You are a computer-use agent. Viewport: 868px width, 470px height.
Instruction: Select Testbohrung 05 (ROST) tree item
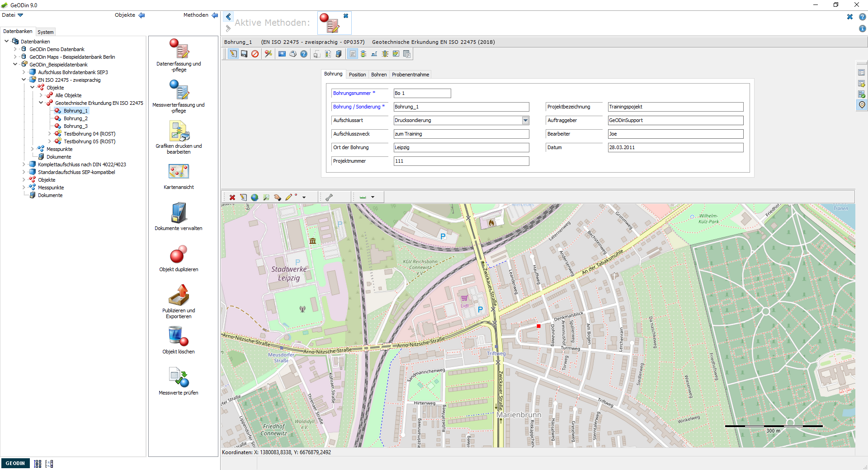click(90, 141)
